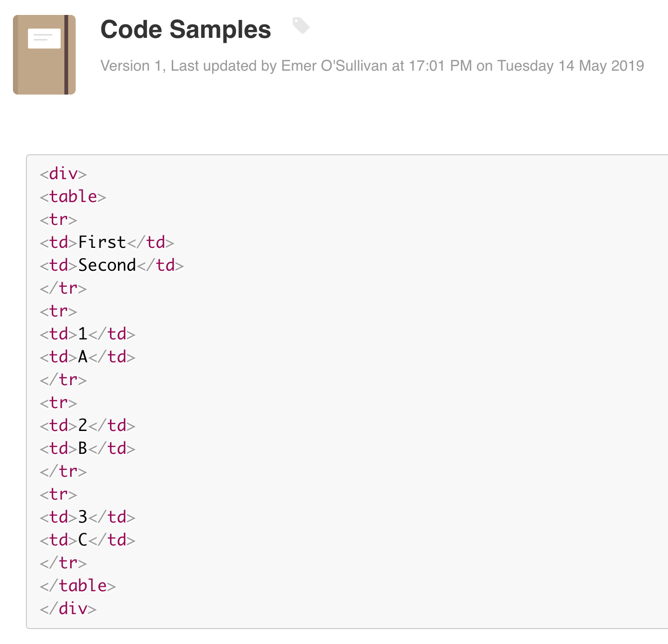Screen dimensions: 668x644
Task: Click the <td>3</td> code line
Action: (x=88, y=517)
